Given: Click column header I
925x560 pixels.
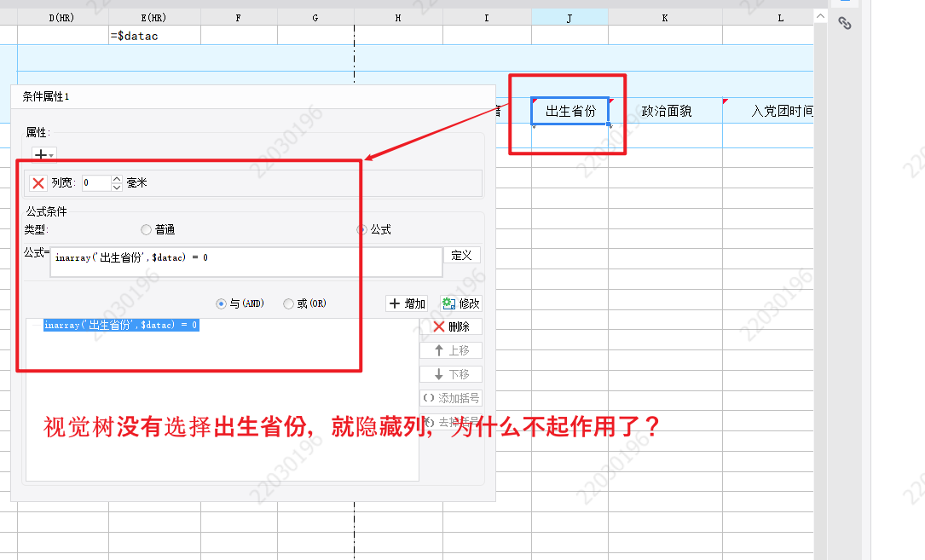Looking at the screenshot, I should pos(488,18).
